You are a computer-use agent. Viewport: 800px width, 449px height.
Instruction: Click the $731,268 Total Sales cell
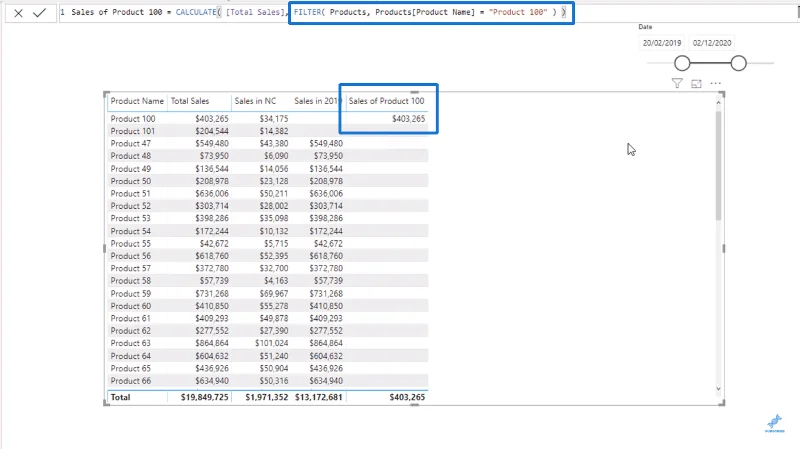pos(212,293)
